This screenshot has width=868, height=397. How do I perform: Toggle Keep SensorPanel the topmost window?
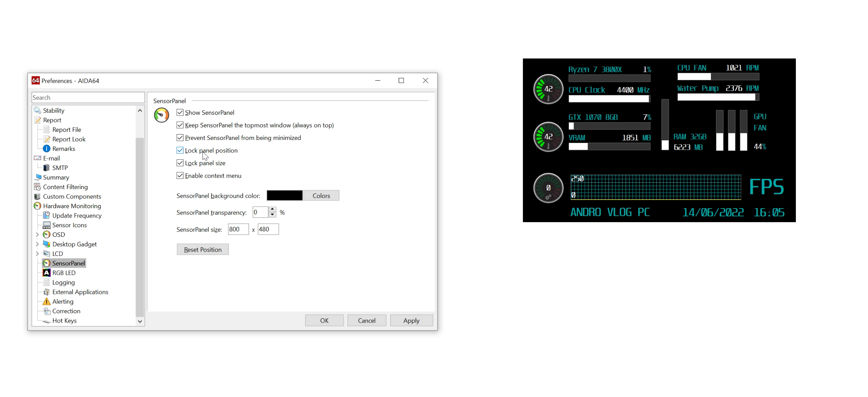coord(180,125)
